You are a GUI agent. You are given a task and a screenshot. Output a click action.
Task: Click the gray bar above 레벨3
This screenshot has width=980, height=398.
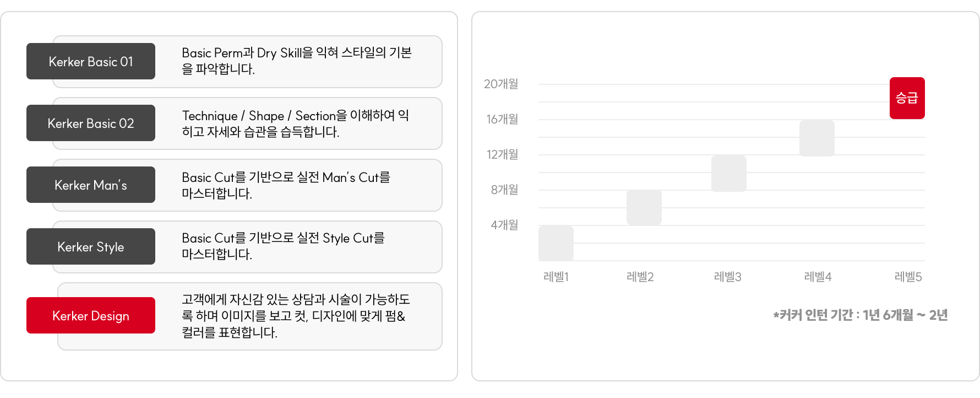point(728,173)
